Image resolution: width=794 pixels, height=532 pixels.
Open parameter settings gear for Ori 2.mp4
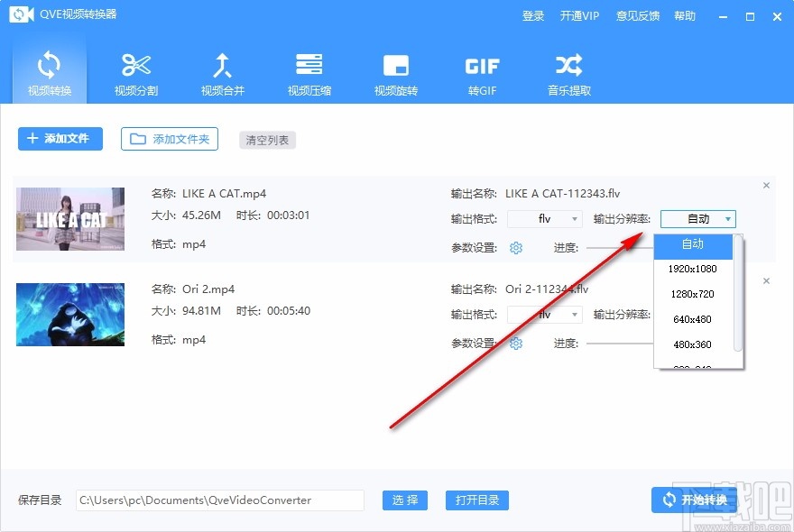[515, 343]
